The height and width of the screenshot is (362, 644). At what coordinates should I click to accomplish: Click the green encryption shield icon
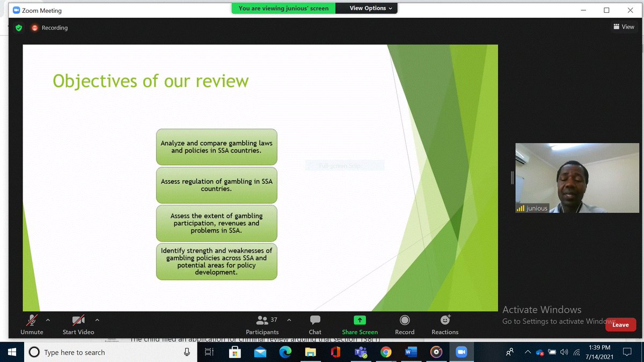point(19,27)
